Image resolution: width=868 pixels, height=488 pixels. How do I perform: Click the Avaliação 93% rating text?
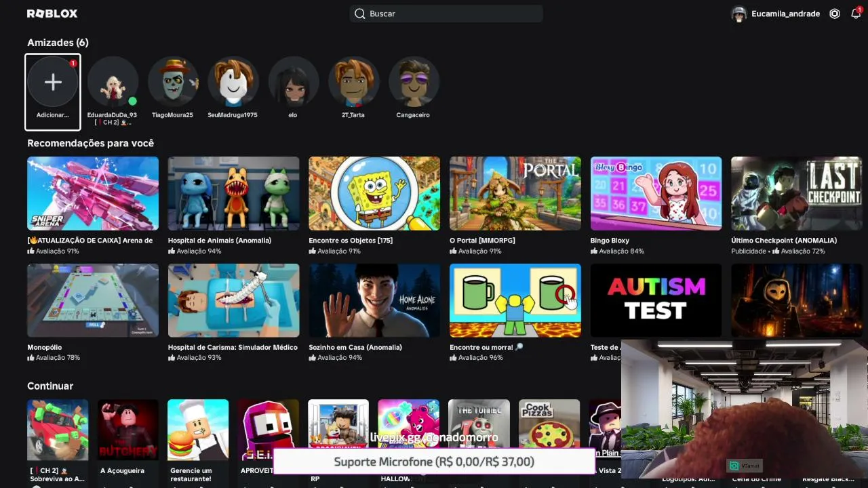(x=199, y=358)
